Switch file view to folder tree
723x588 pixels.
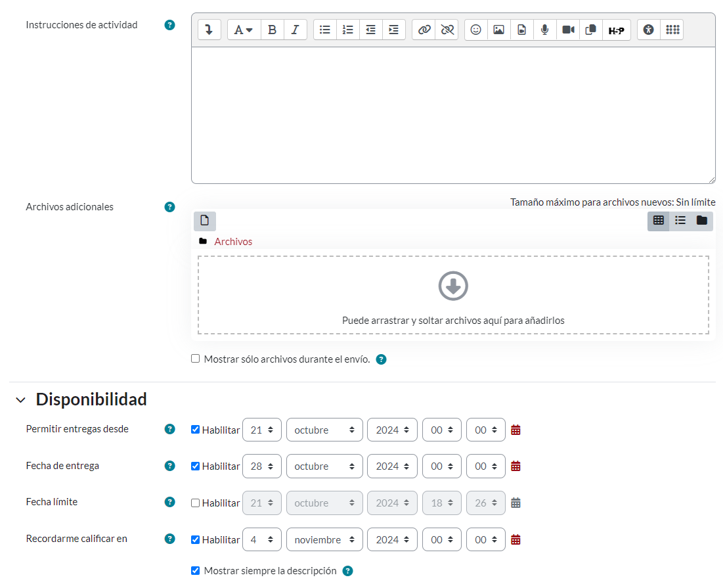pos(702,221)
